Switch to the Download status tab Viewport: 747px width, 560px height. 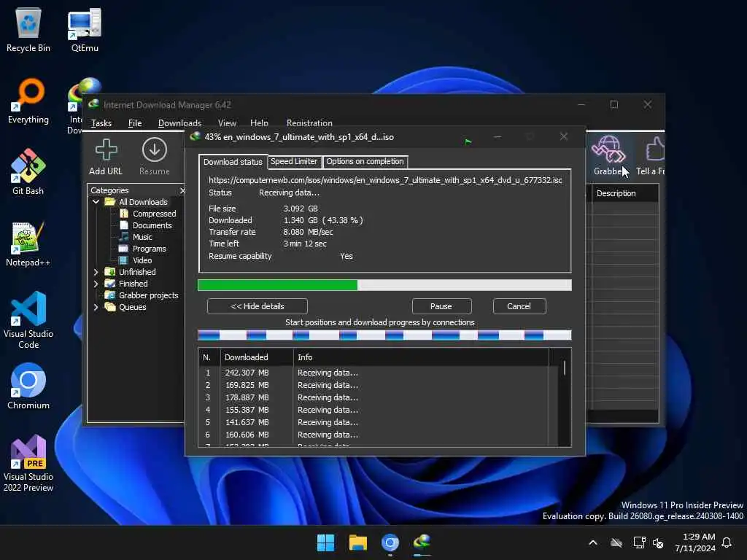(233, 162)
